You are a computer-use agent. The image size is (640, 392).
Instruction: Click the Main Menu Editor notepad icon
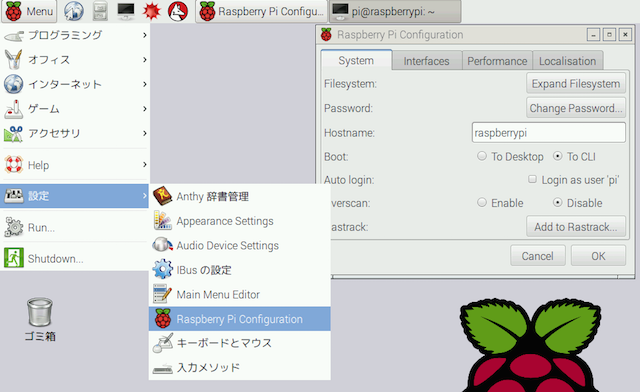click(162, 294)
